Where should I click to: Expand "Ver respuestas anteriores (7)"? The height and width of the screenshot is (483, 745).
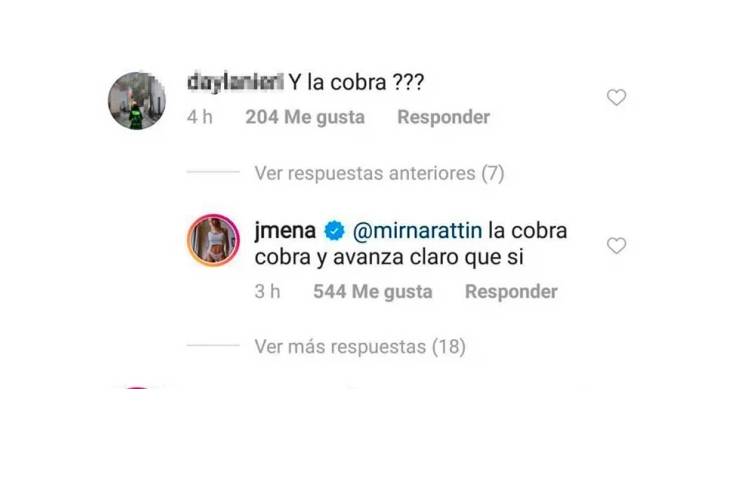(379, 173)
